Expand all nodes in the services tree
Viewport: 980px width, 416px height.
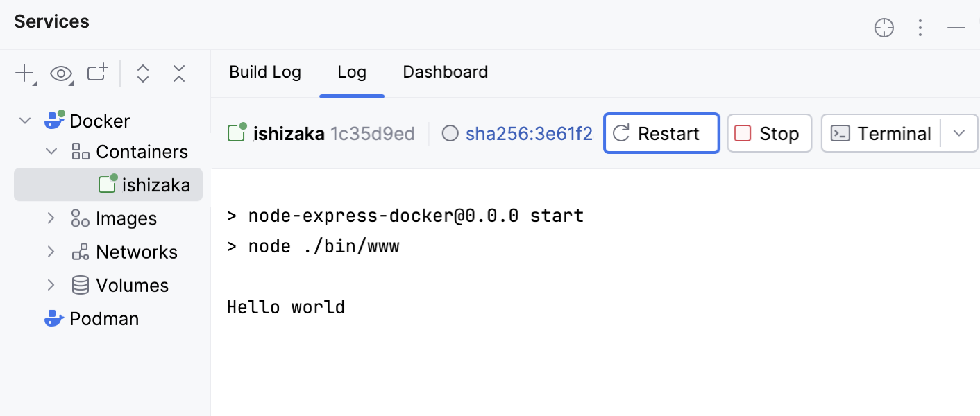click(x=142, y=73)
